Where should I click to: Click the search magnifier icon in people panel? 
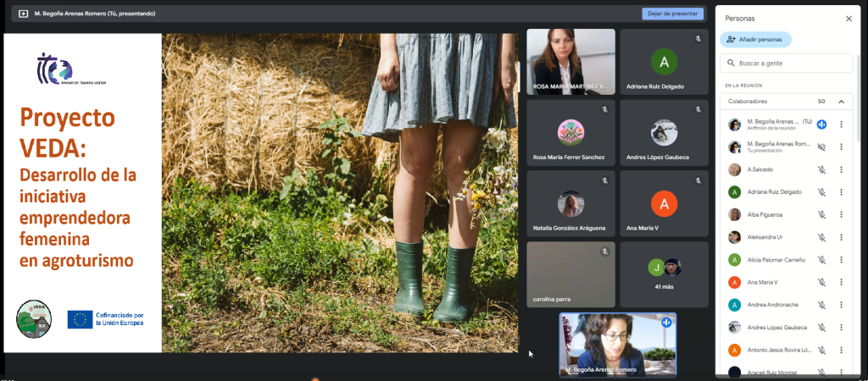pos(731,63)
